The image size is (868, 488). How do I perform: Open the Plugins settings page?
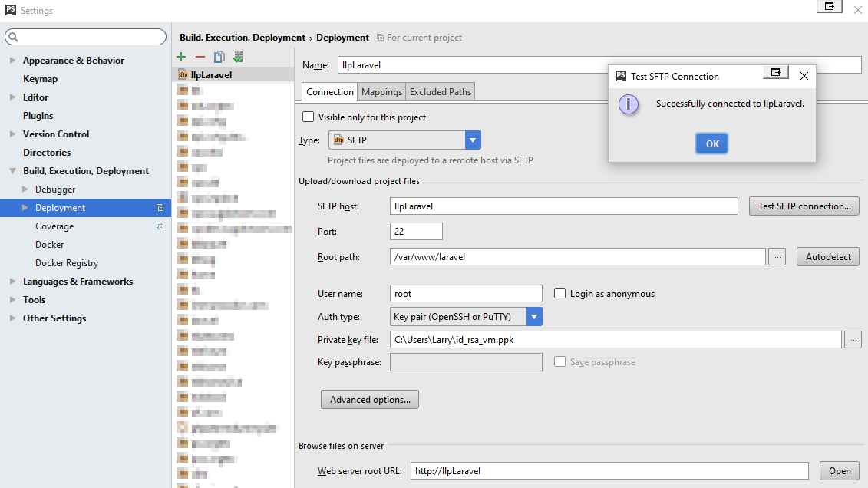(38, 116)
